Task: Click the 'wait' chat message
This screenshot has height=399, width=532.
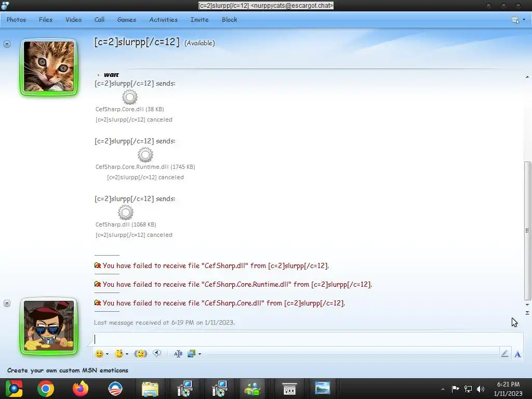Action: (x=111, y=75)
